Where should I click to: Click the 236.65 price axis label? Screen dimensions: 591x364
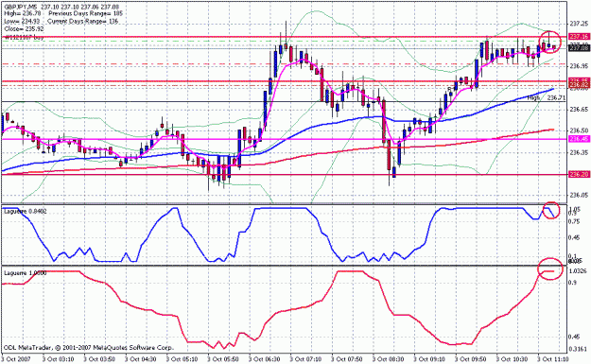click(579, 110)
